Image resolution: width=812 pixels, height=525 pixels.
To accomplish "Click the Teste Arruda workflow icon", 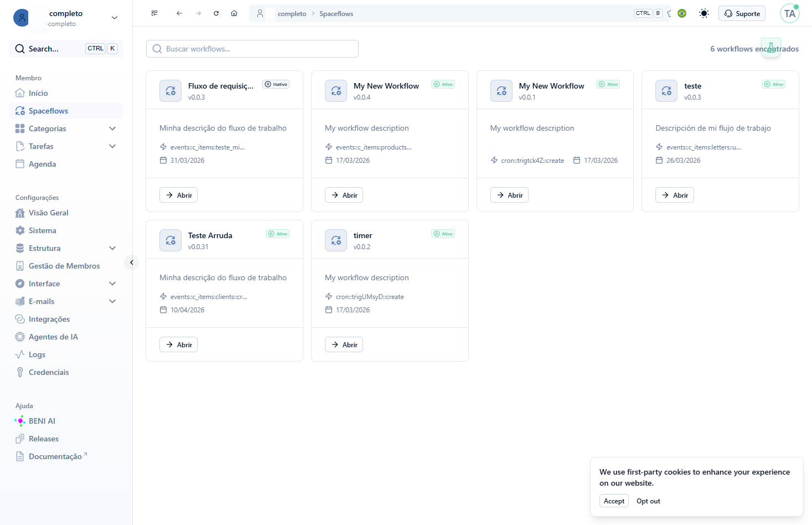I will [170, 240].
